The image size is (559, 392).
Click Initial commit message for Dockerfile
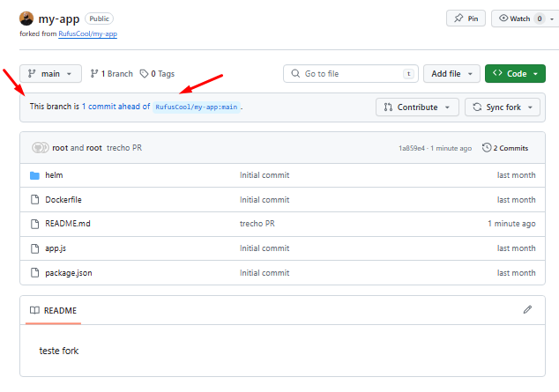(265, 200)
